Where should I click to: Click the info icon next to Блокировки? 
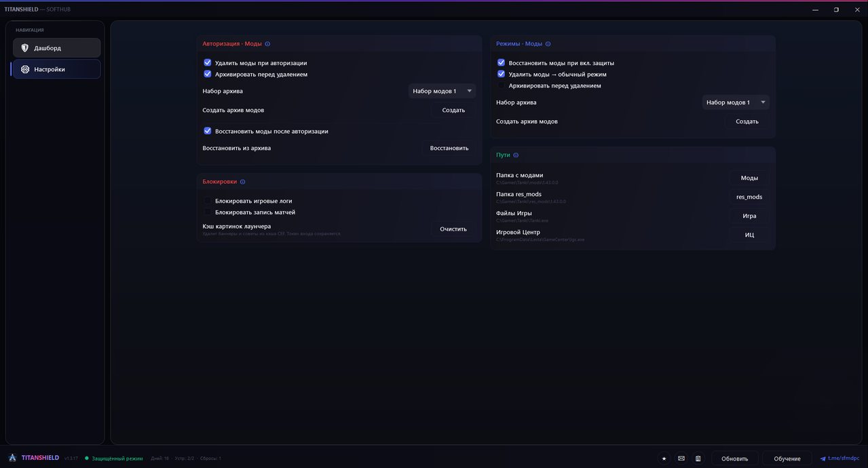243,182
